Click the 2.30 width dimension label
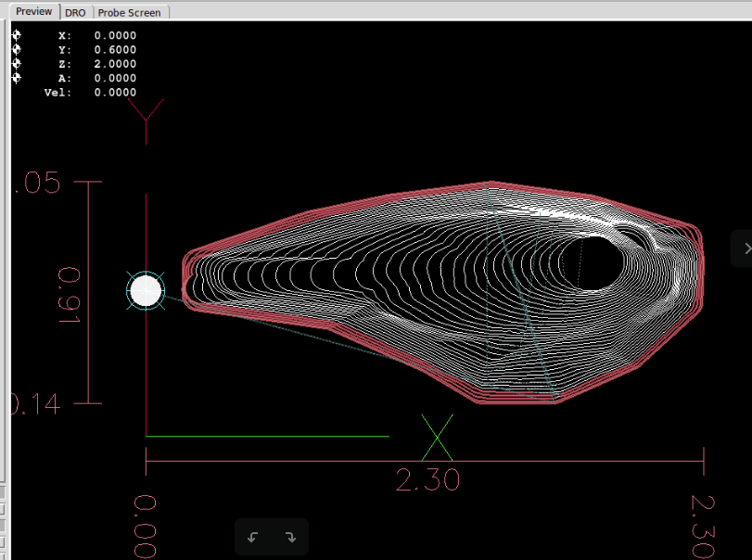Image resolution: width=752 pixels, height=560 pixels. 427,480
